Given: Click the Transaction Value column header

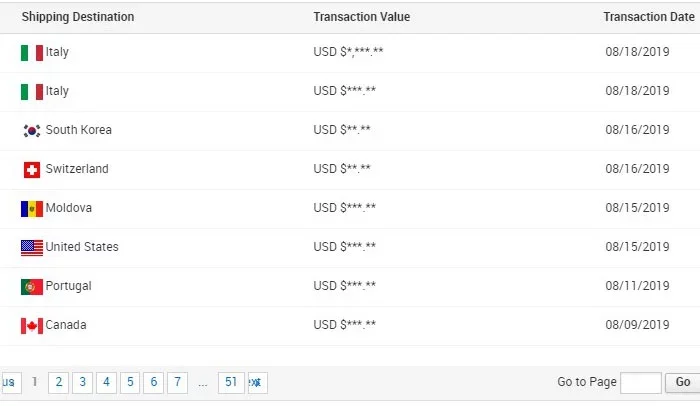Looking at the screenshot, I should click(362, 17).
